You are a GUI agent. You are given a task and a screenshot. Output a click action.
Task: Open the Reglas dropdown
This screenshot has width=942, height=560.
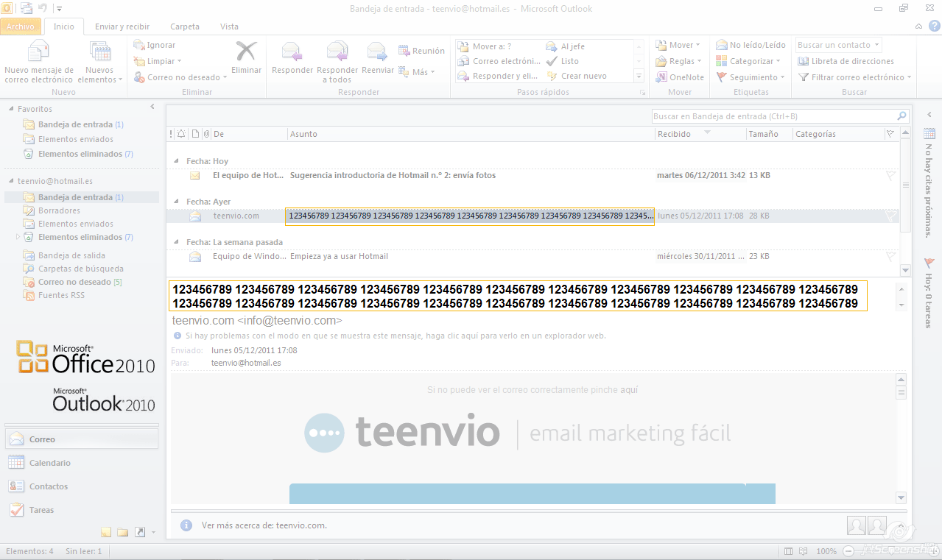678,61
